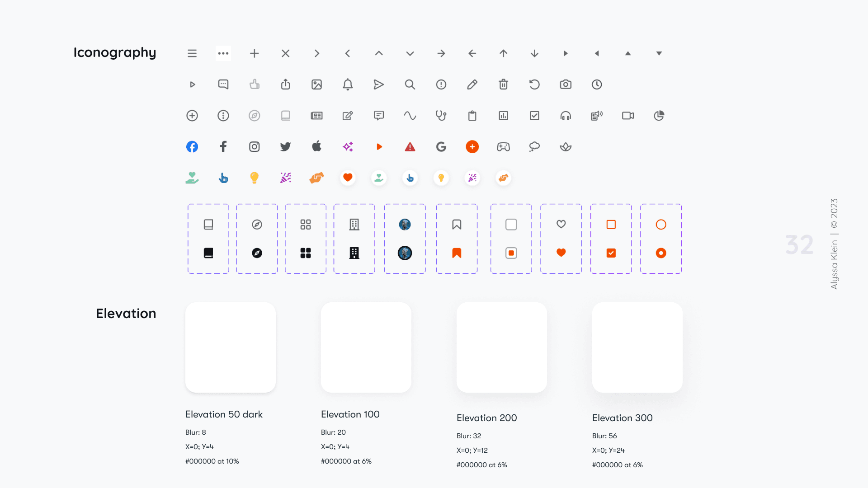The height and width of the screenshot is (488, 868).
Task: Click the hamburger menu icon
Action: point(192,53)
